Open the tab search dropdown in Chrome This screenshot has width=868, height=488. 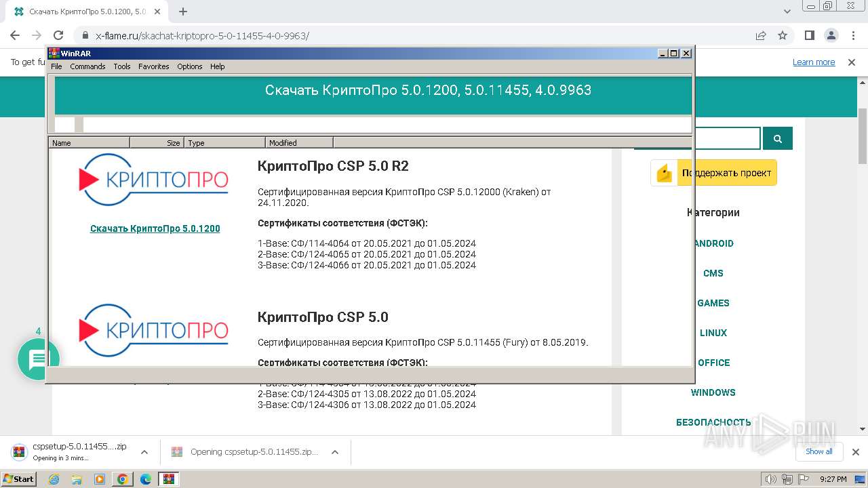pyautogui.click(x=787, y=12)
